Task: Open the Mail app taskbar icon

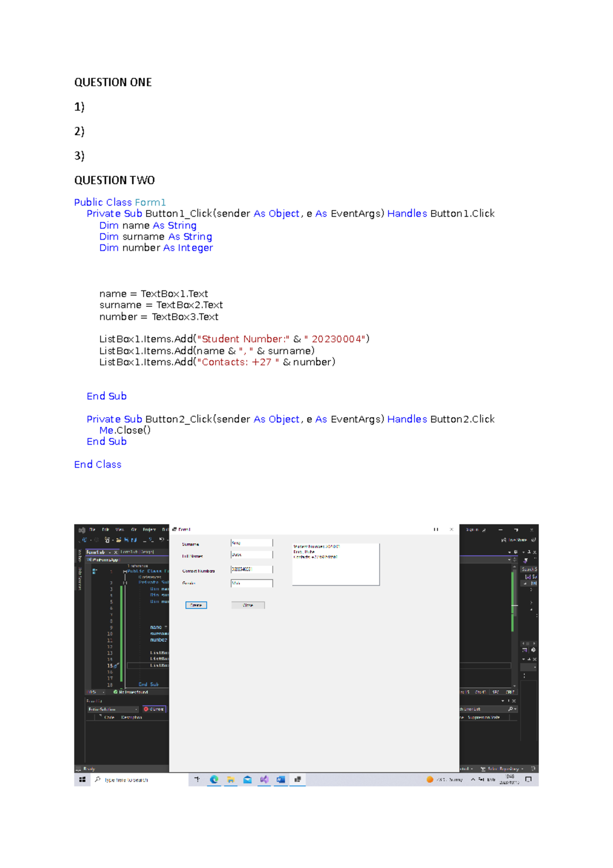Action: (x=247, y=779)
